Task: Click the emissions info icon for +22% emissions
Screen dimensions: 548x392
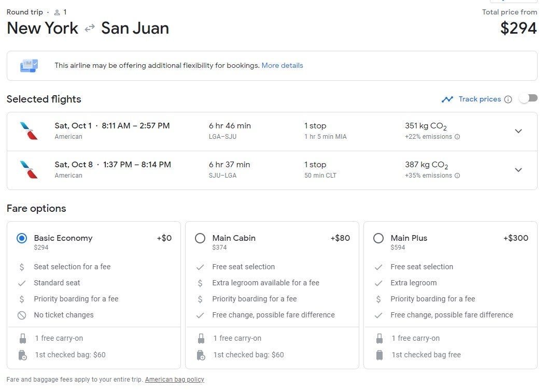Action: [x=457, y=137]
